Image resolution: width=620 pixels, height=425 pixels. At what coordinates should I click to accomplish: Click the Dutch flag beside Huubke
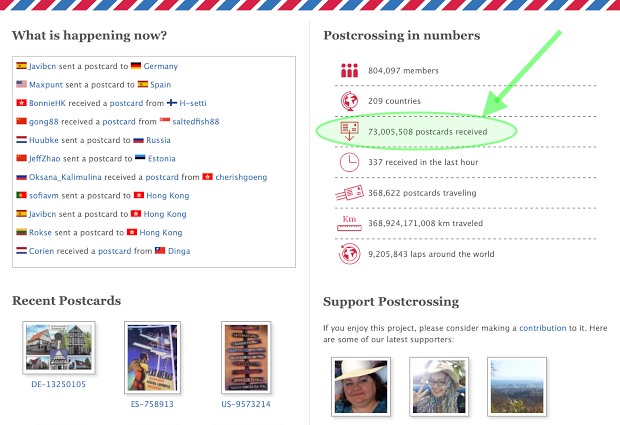pos(21,140)
